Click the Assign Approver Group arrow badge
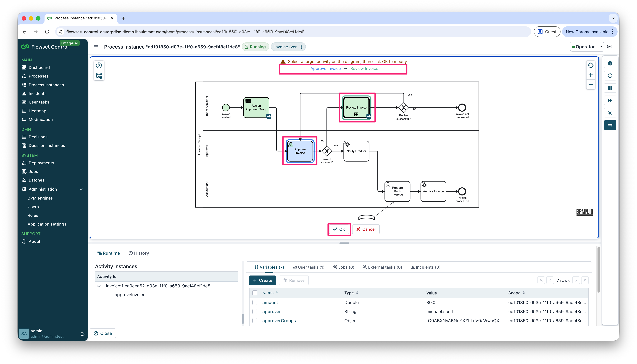The width and height of the screenshot is (637, 364). click(x=269, y=117)
